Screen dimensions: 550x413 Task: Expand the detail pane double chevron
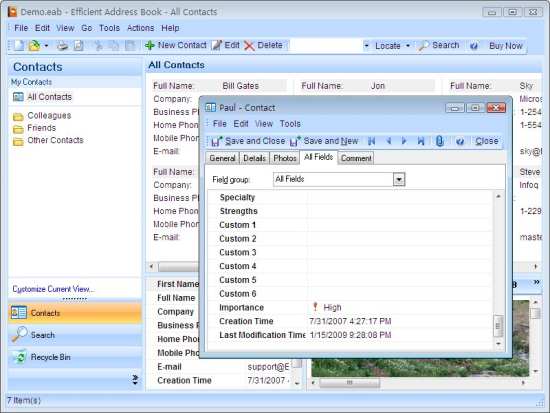coord(536,282)
